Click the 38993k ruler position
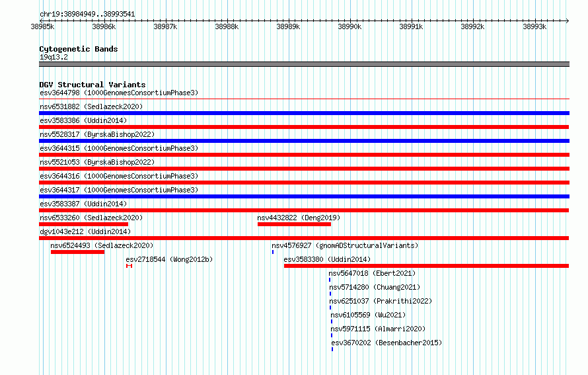The width and height of the screenshot is (588, 375). pos(534,26)
